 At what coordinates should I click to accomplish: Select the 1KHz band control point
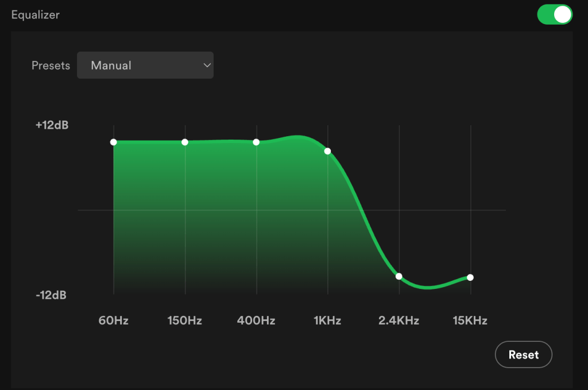click(327, 151)
